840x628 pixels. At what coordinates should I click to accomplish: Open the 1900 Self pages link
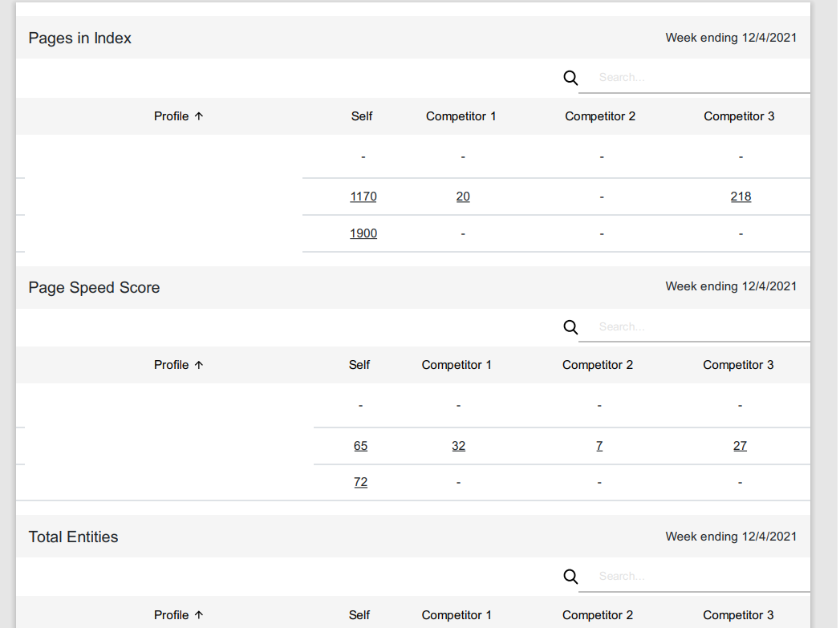click(x=363, y=233)
